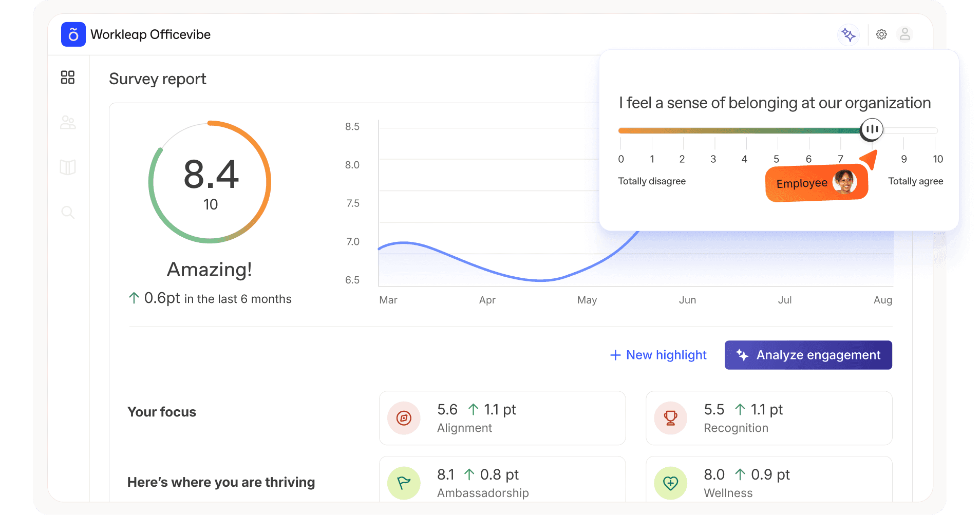Click the search icon in the sidebar

(68, 212)
